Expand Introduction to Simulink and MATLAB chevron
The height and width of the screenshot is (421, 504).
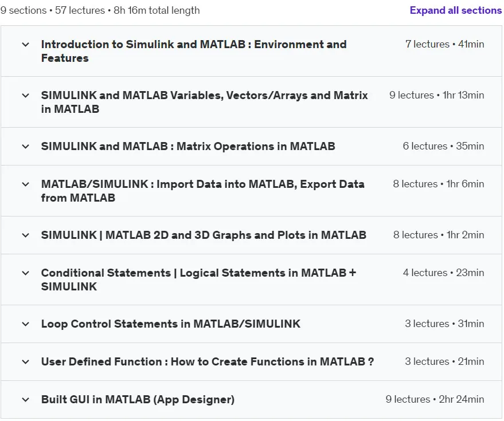coord(26,45)
